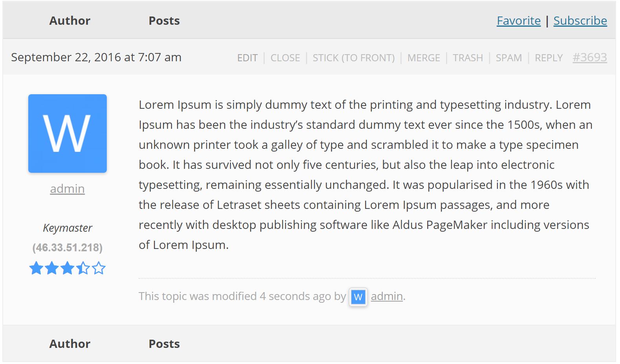The image size is (620, 364).
Task: Click the third filled rating star
Action: (x=68, y=268)
